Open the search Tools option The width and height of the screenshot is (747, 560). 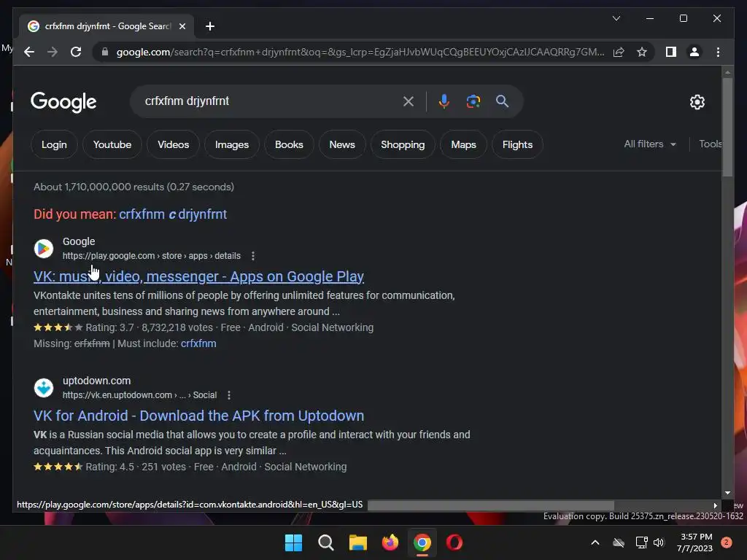[710, 144]
